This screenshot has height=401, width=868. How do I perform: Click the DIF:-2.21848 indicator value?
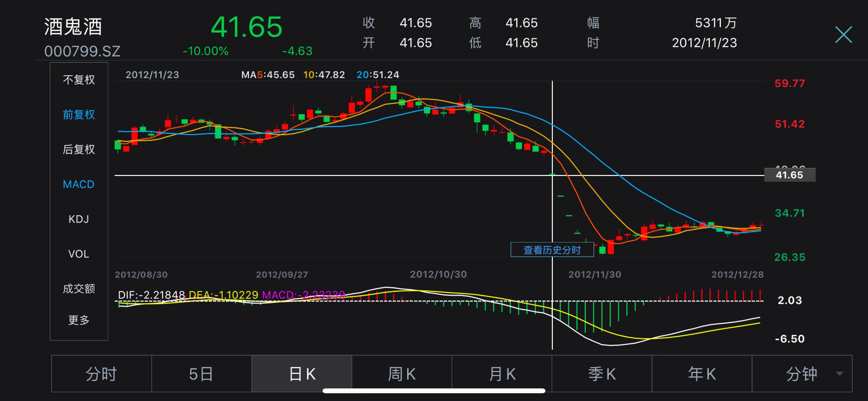[x=151, y=295]
